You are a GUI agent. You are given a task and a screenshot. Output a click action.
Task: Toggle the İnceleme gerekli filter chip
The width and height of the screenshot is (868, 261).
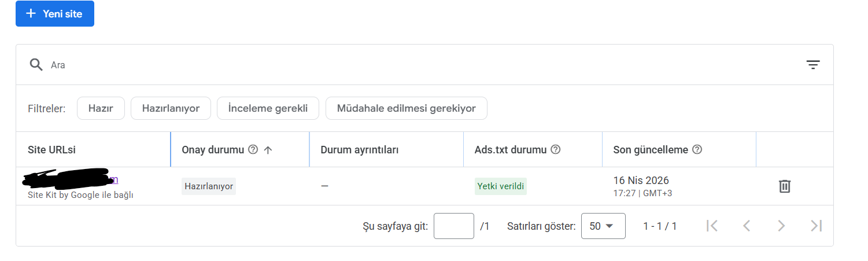point(268,108)
